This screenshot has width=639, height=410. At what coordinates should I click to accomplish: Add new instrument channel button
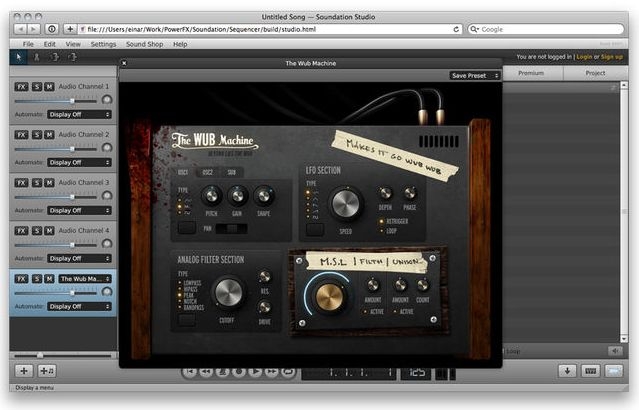(47, 371)
